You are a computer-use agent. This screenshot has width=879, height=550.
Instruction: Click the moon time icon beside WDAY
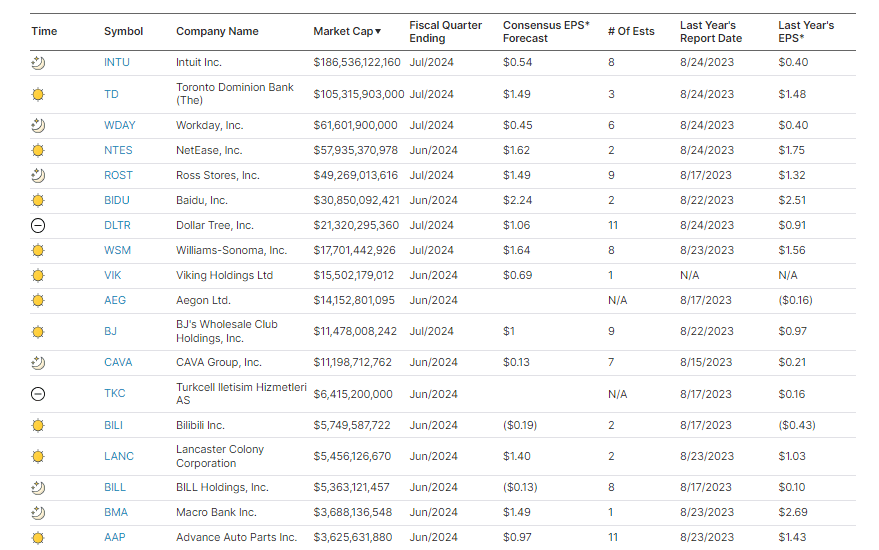coord(38,125)
